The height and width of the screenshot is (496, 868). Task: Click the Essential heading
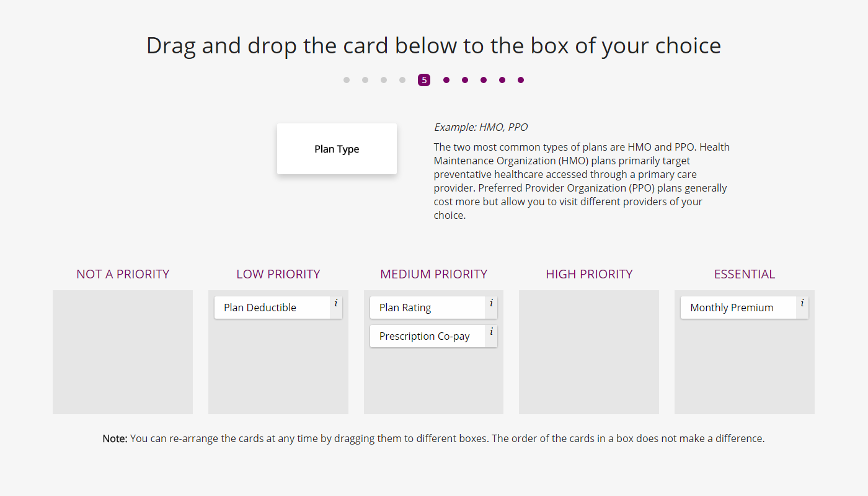pyautogui.click(x=745, y=274)
